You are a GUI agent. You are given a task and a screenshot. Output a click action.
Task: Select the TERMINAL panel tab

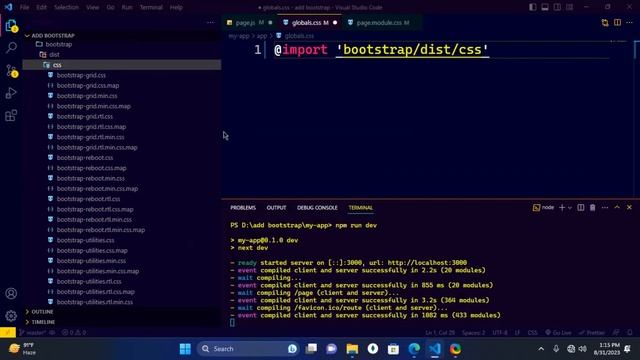[x=360, y=208]
